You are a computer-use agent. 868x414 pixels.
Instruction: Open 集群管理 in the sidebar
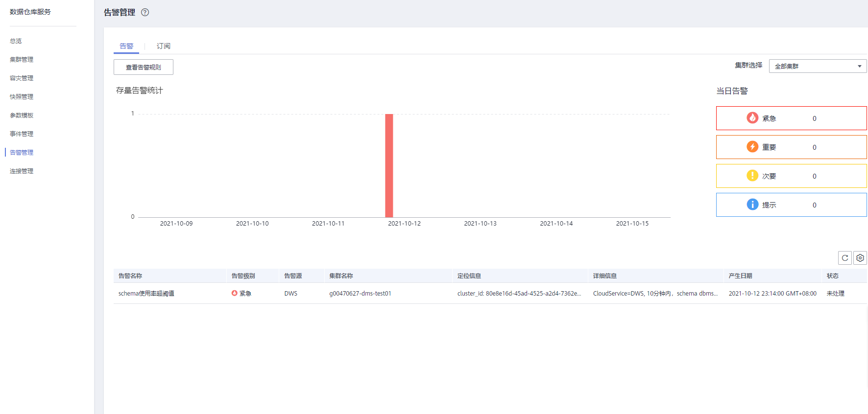22,60
